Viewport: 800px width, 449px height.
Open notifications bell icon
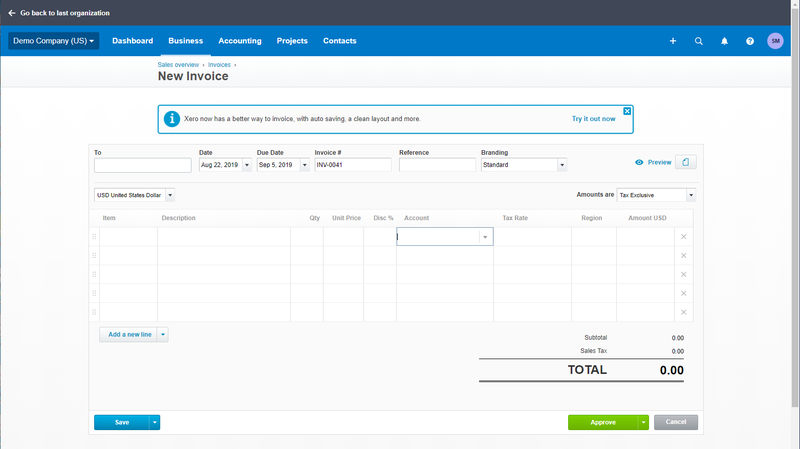724,41
